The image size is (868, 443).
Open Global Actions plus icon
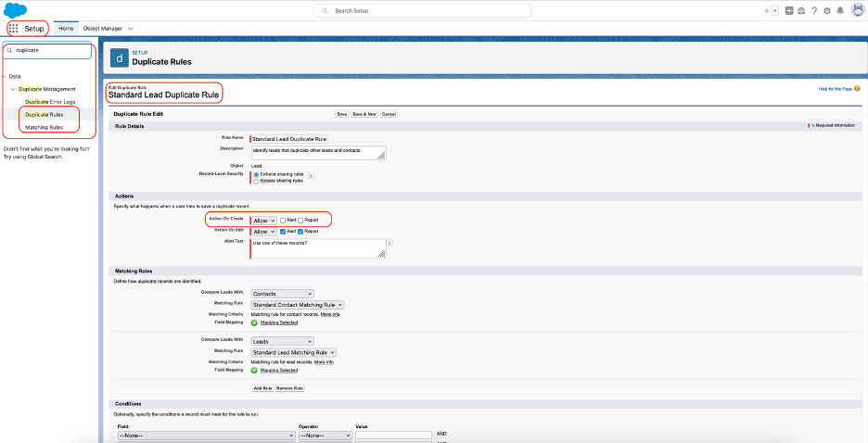pos(789,11)
